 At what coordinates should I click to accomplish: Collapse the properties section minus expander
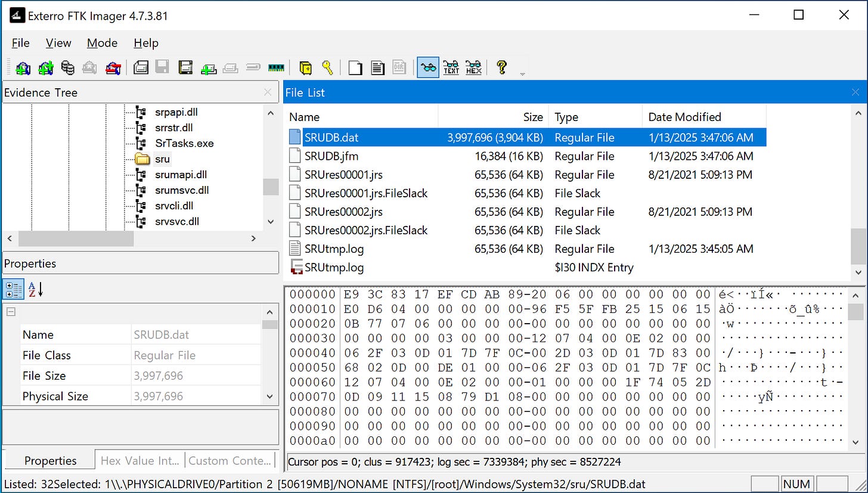[x=11, y=312]
